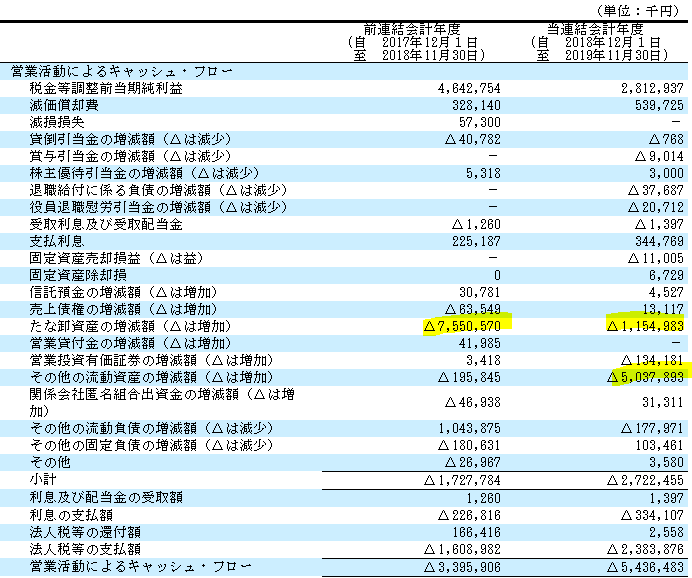
Task: Click the value △26,967
Action: tap(473, 462)
